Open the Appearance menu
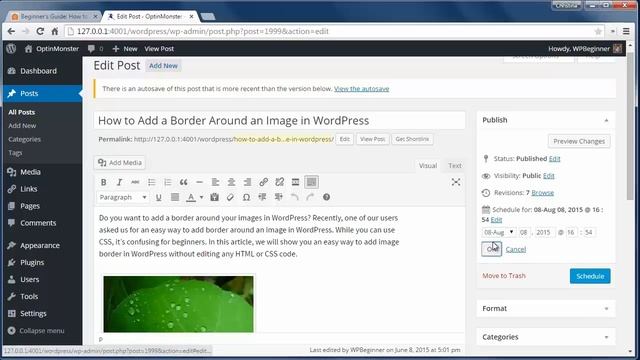 (x=41, y=245)
